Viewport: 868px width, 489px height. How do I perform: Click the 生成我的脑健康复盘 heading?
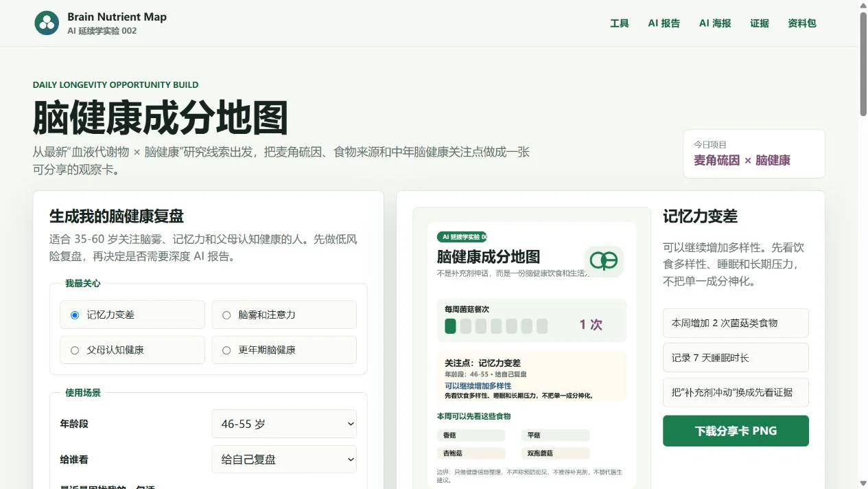pyautogui.click(x=117, y=216)
